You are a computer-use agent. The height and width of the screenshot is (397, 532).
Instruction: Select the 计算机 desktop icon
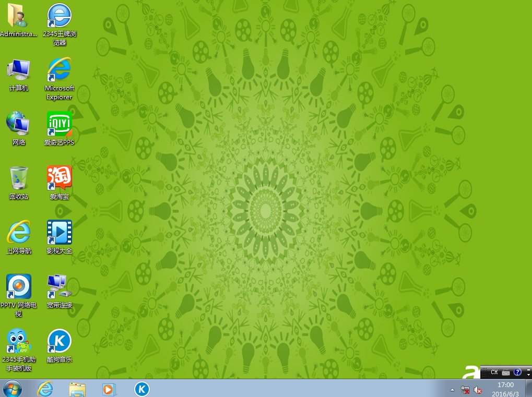tap(19, 75)
